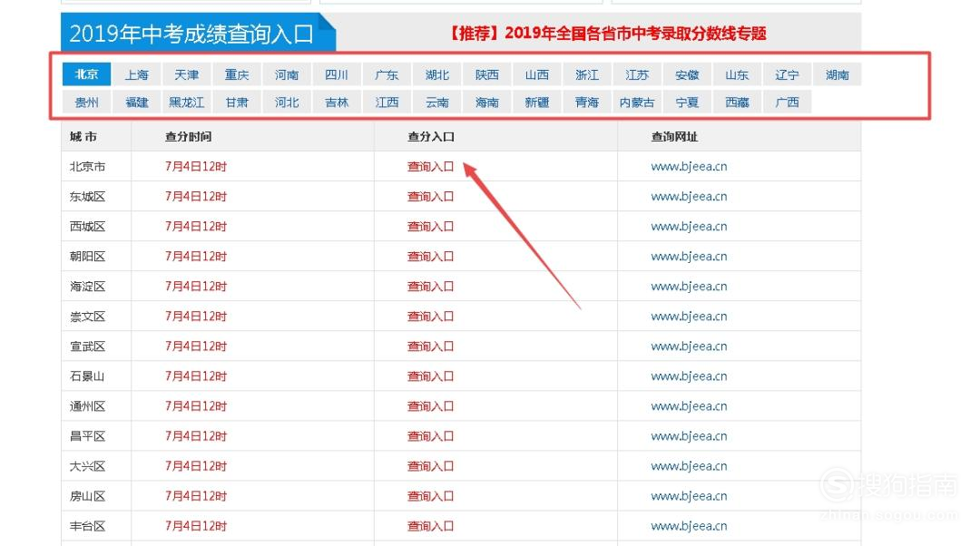
Task: Open 查询入口 for 丰台区
Action: coord(430,526)
